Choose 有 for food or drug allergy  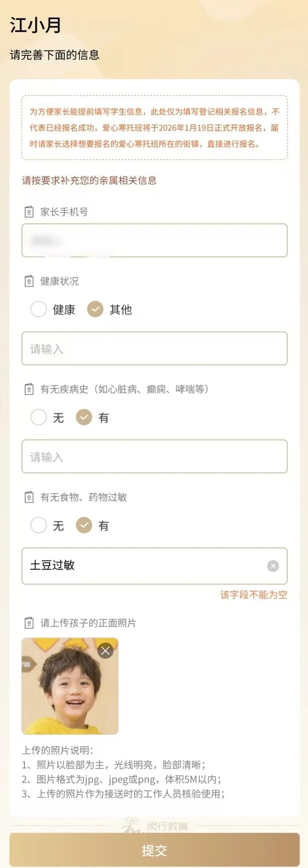pyautogui.click(x=84, y=525)
